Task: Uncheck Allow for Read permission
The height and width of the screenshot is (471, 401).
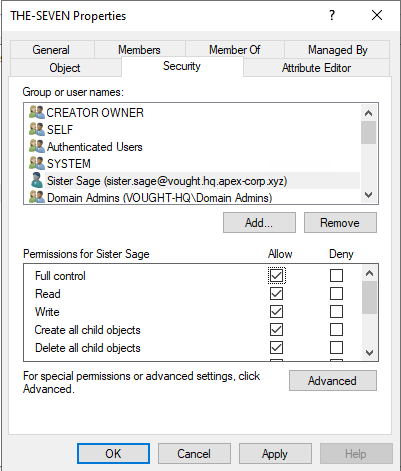Action: 276,294
